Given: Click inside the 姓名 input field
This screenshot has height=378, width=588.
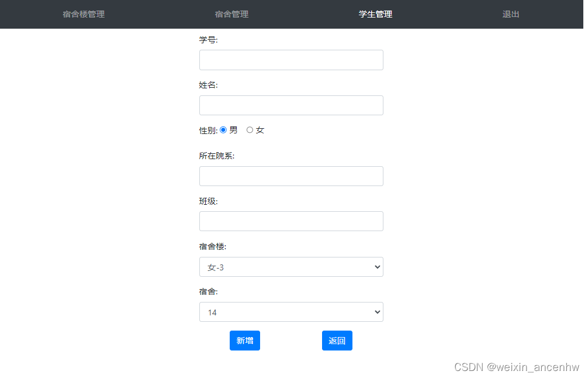Looking at the screenshot, I should tap(291, 105).
